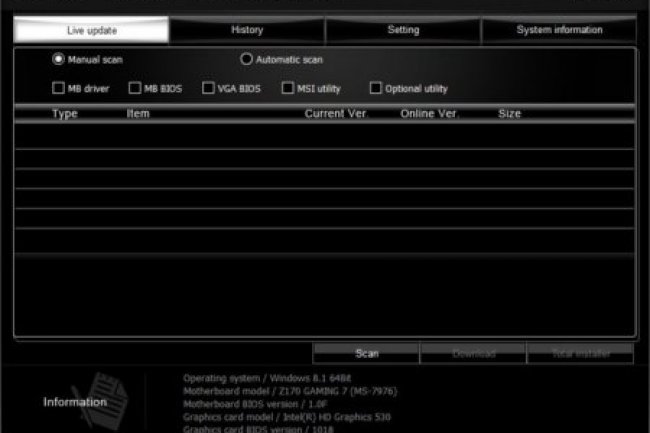The image size is (650, 433).
Task: Click the Total installer button
Action: [580, 353]
